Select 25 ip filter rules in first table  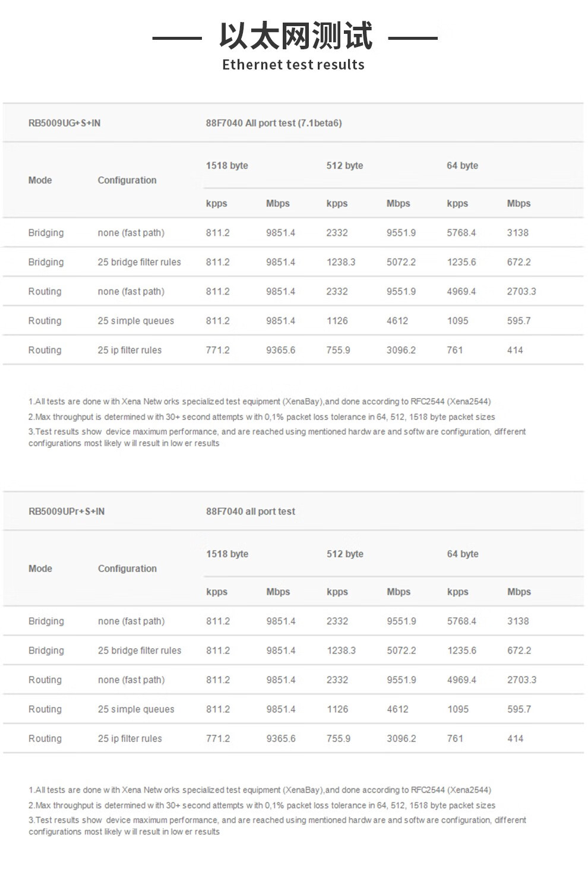click(x=129, y=351)
